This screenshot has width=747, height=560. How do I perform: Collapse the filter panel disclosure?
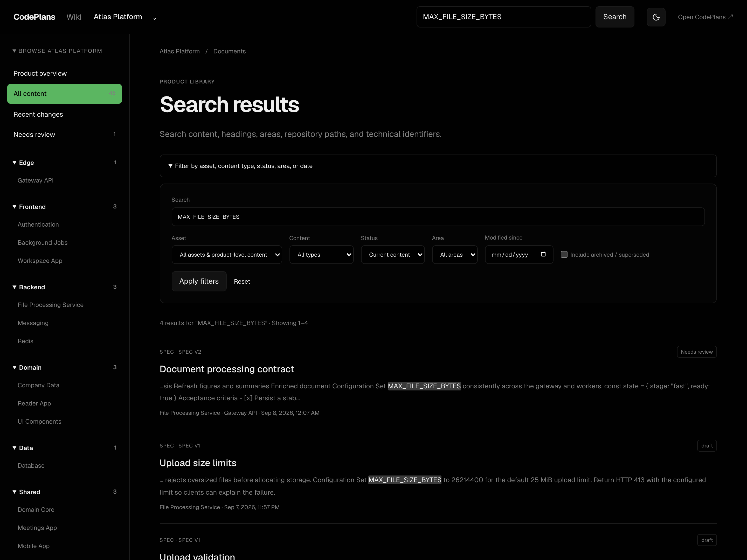[438, 166]
